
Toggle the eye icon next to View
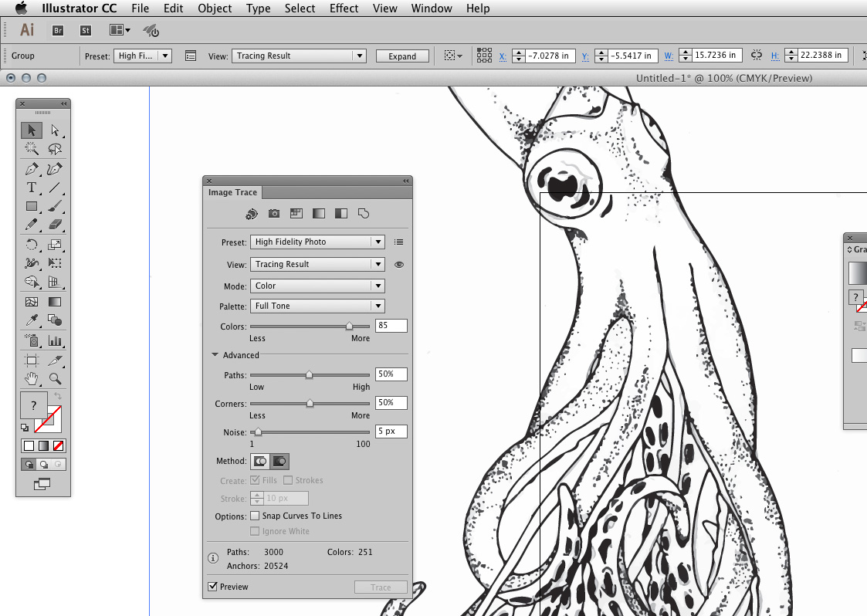point(400,264)
